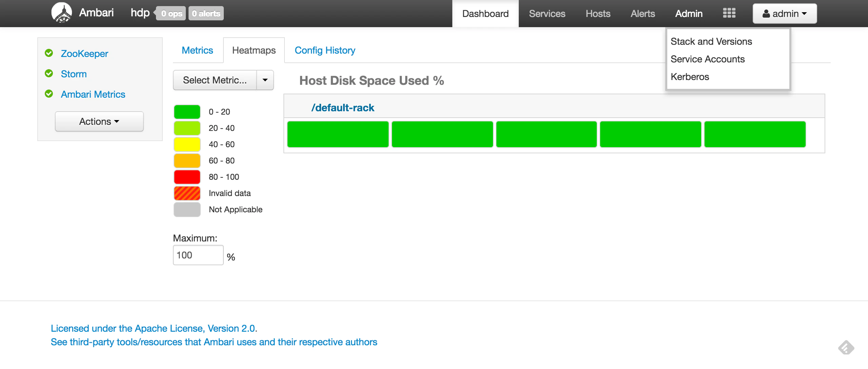Click the Not Applicable gray swatch
This screenshot has width=868, height=369.
click(x=187, y=210)
